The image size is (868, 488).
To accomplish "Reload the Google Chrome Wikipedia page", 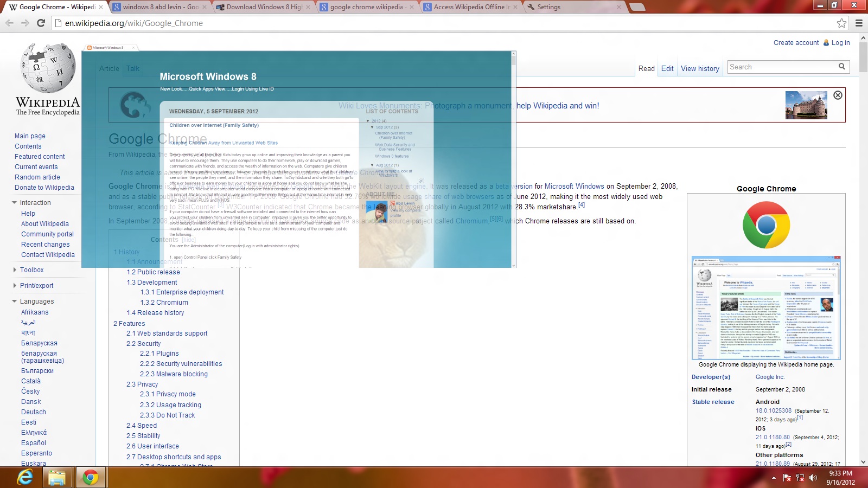I will (41, 23).
